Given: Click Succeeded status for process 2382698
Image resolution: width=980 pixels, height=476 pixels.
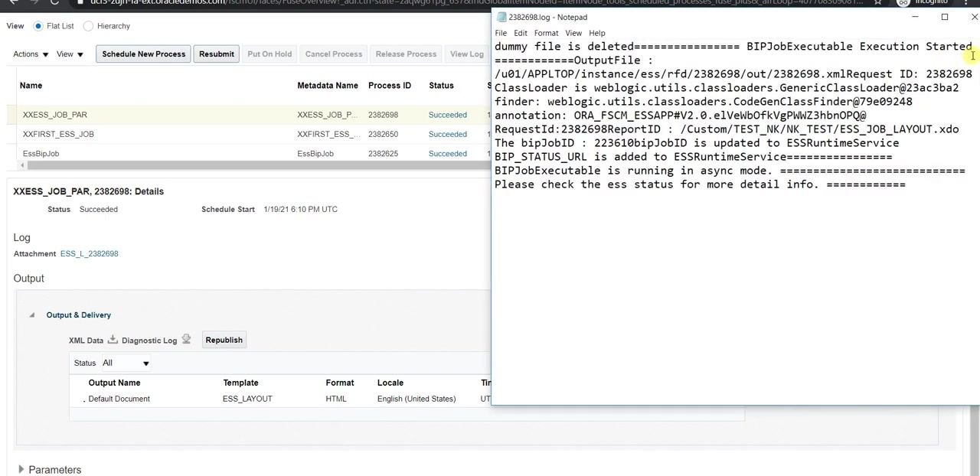Looking at the screenshot, I should point(448,115).
